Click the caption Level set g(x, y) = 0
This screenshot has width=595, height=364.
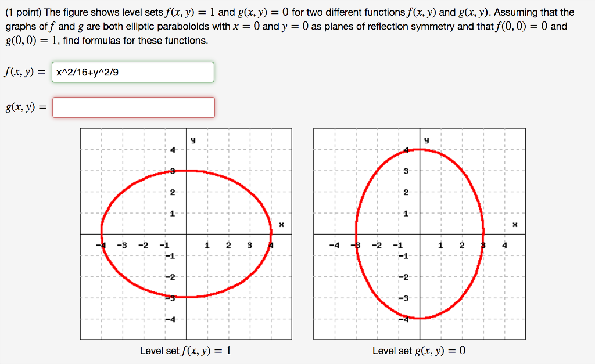pyautogui.click(x=419, y=351)
